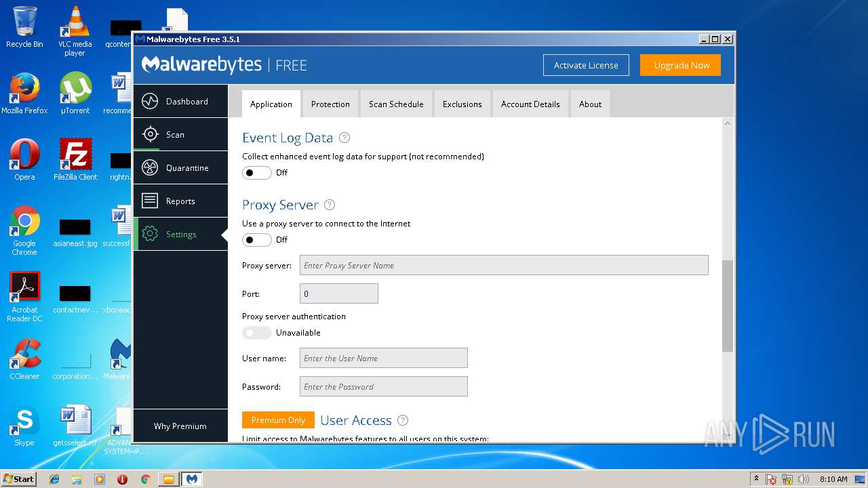This screenshot has width=868, height=488.
Task: Open Windows Explorer library taskbar icon
Action: coord(77,479)
